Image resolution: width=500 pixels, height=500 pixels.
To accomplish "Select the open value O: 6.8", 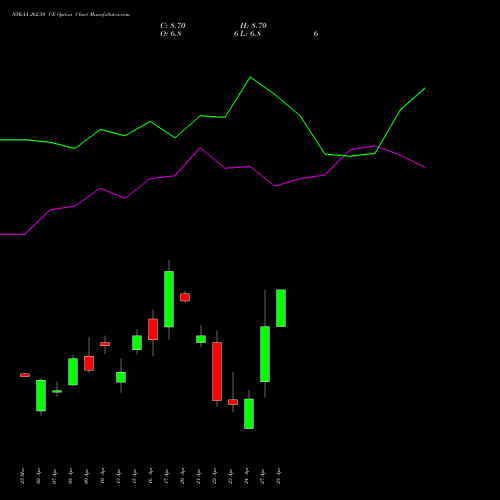I will coord(171,34).
